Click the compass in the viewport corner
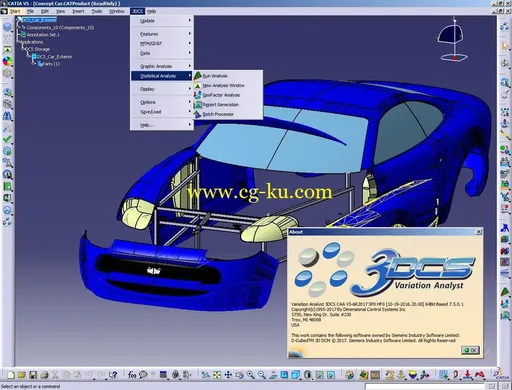This screenshot has height=390, width=512. pos(452,40)
